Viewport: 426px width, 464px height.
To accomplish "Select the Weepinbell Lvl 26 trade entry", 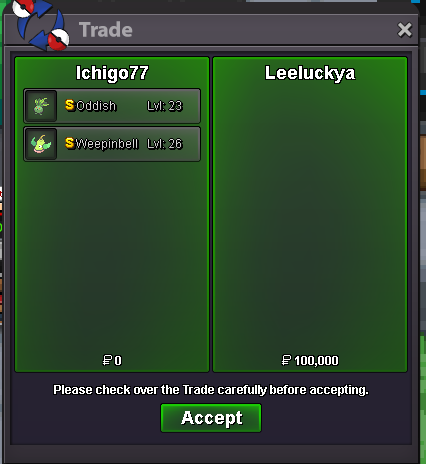I will 112,144.
